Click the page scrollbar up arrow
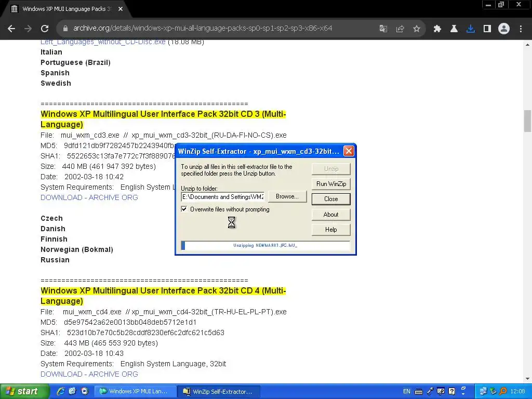Screen dimensions: 532x399 pos(528,45)
